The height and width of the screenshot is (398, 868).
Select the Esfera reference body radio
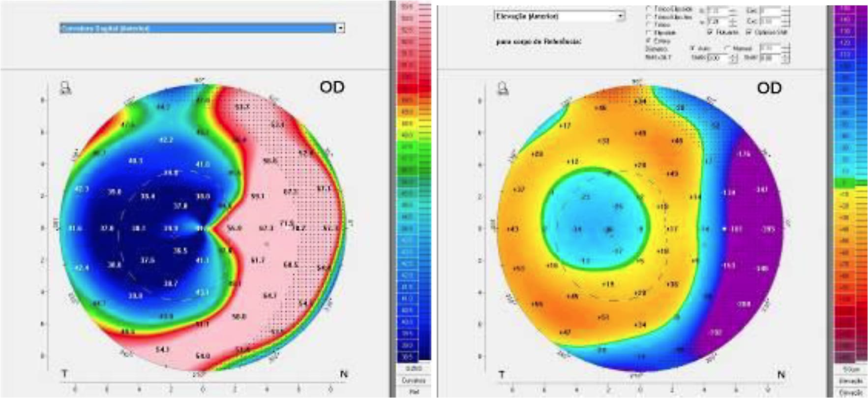tap(648, 41)
